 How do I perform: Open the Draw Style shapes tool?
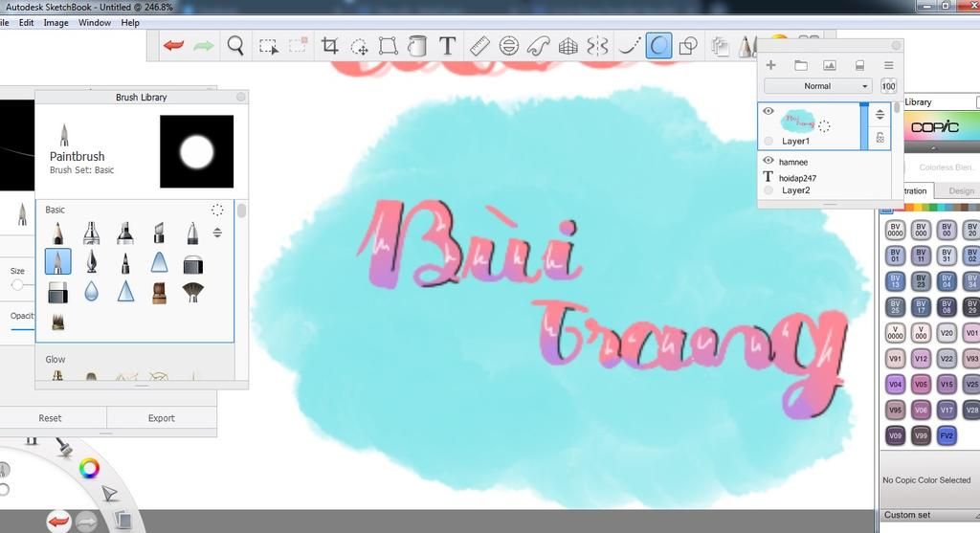[x=688, y=46]
